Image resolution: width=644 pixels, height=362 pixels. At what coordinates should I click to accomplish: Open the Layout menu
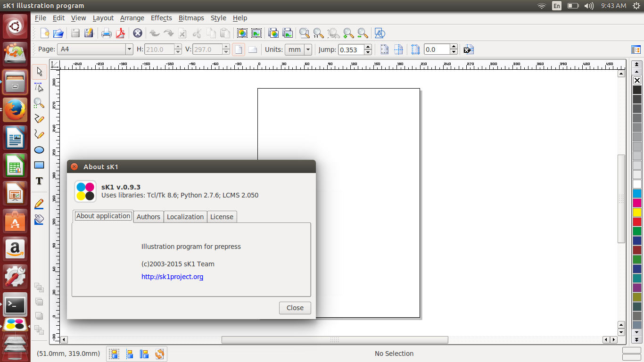point(103,18)
